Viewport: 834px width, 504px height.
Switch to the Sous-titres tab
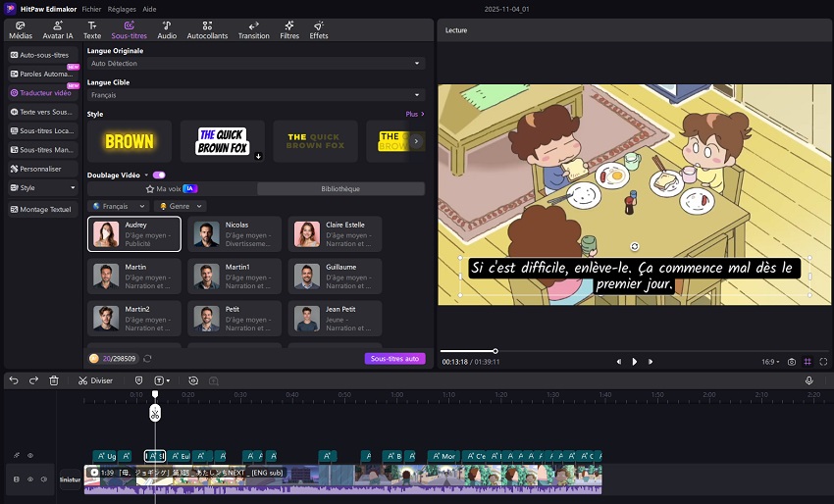click(x=129, y=30)
